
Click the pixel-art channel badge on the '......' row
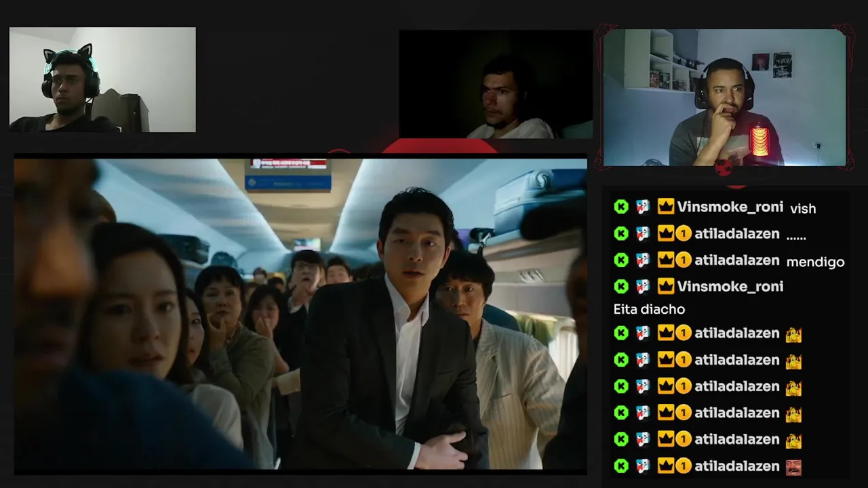643,234
